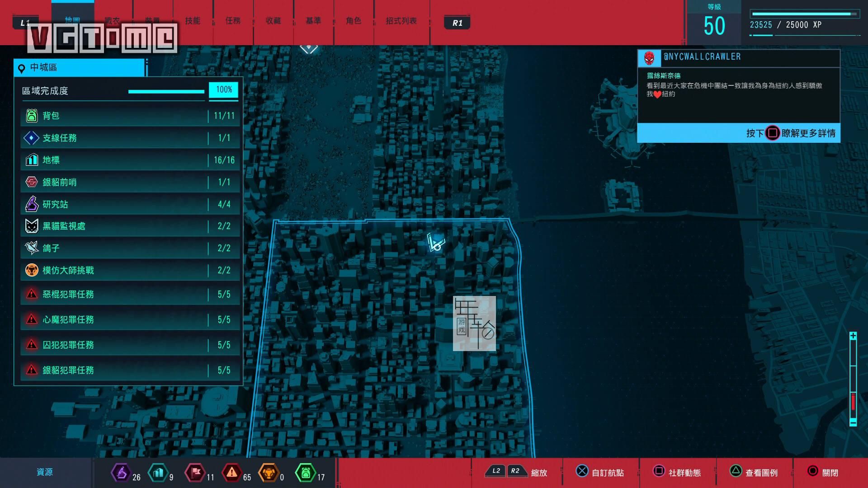
Task: Click the backpack token icon showing 17
Action: (x=306, y=473)
